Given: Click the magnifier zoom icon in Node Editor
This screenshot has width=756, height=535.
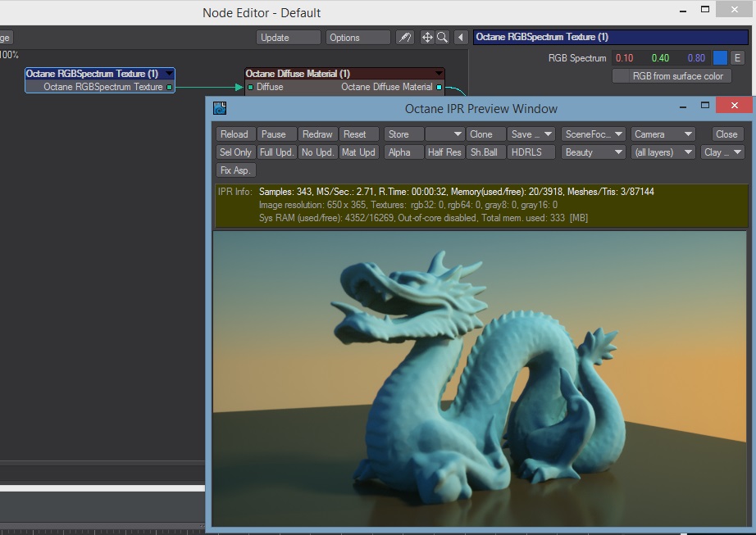Looking at the screenshot, I should [442, 38].
